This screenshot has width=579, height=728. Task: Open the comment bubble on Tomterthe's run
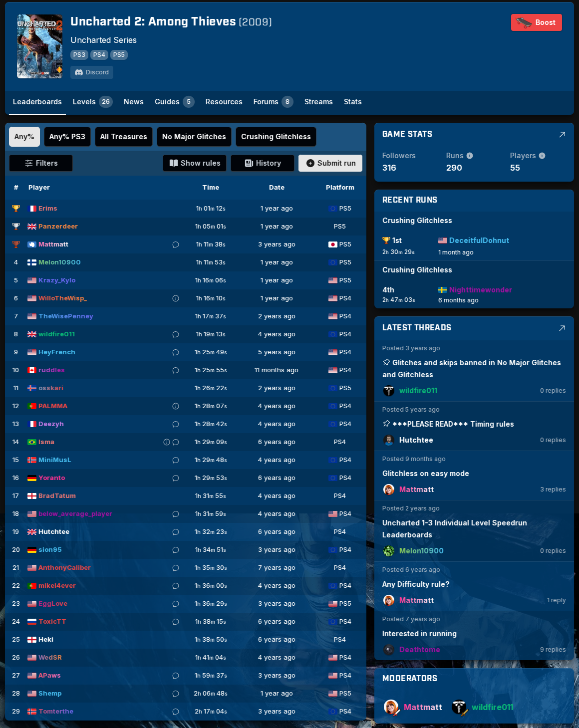tap(176, 712)
